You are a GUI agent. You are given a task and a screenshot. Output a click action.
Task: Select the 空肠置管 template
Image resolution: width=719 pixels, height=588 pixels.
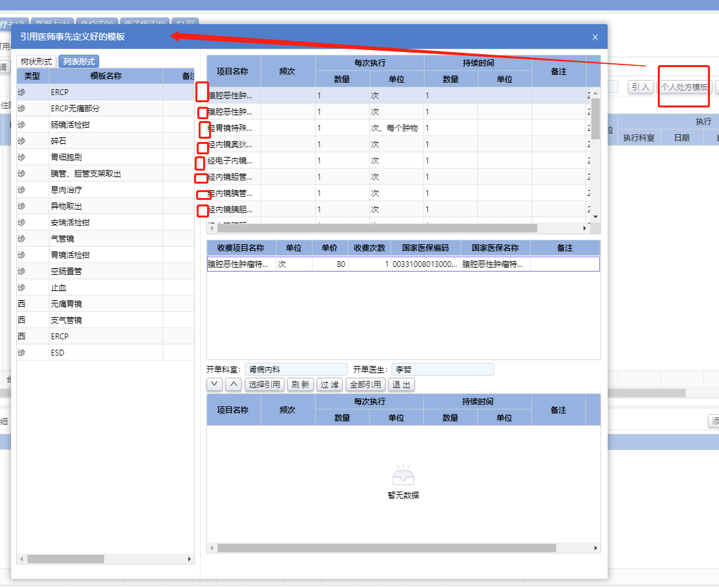[x=106, y=272]
